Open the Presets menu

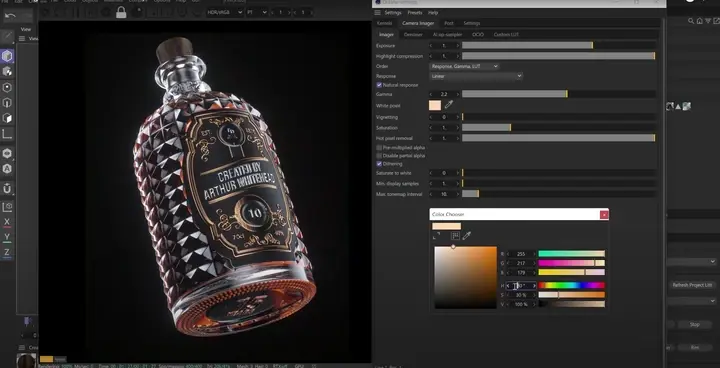[x=415, y=12]
